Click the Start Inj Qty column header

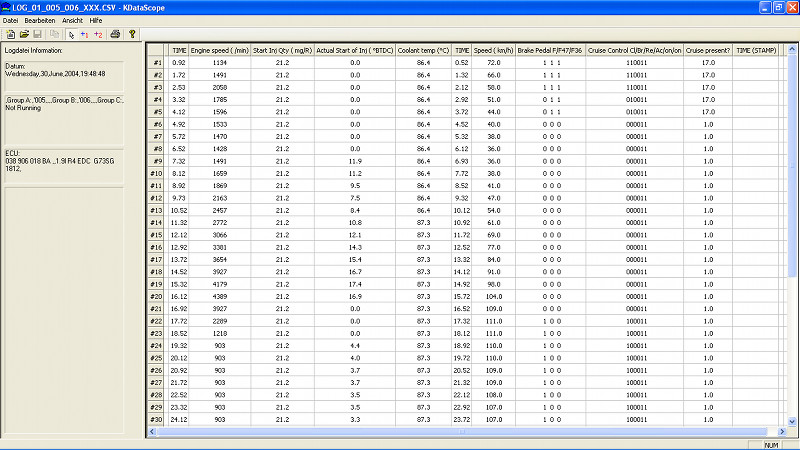point(282,50)
